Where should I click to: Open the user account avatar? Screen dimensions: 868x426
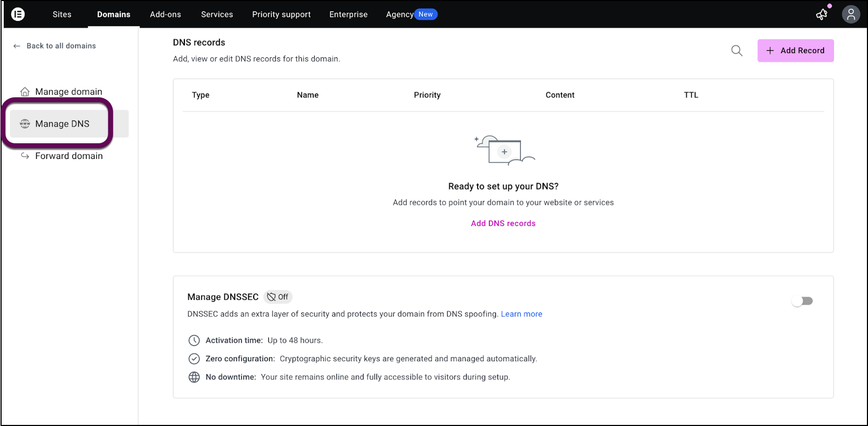(851, 14)
